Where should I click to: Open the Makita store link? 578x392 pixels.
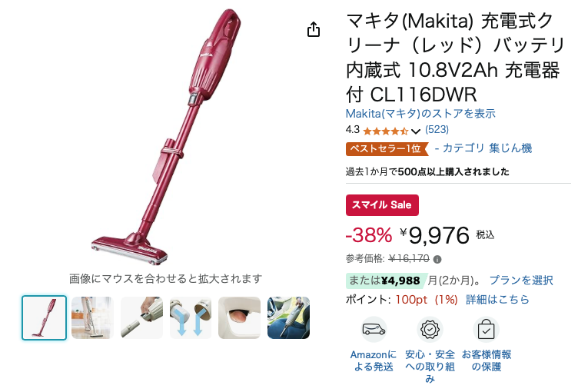coord(420,114)
